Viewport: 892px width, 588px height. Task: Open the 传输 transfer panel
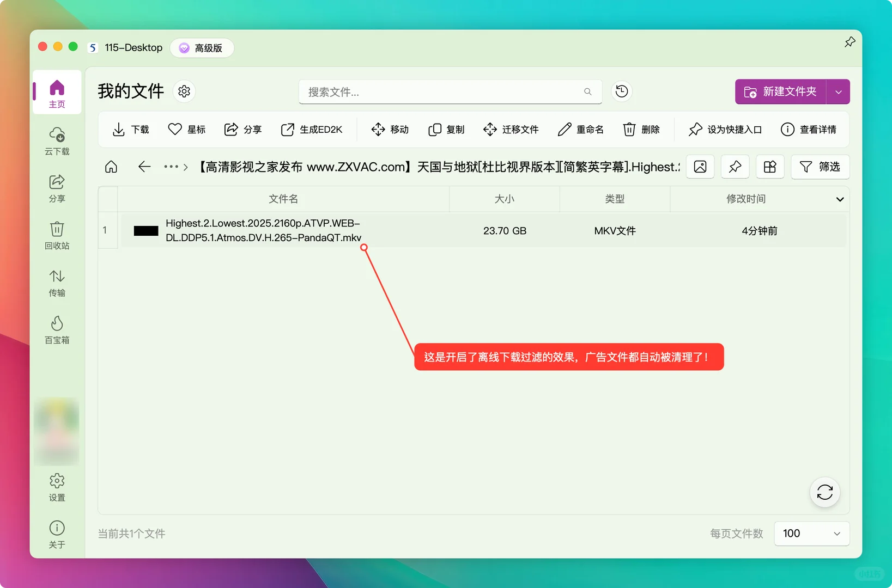[56, 283]
